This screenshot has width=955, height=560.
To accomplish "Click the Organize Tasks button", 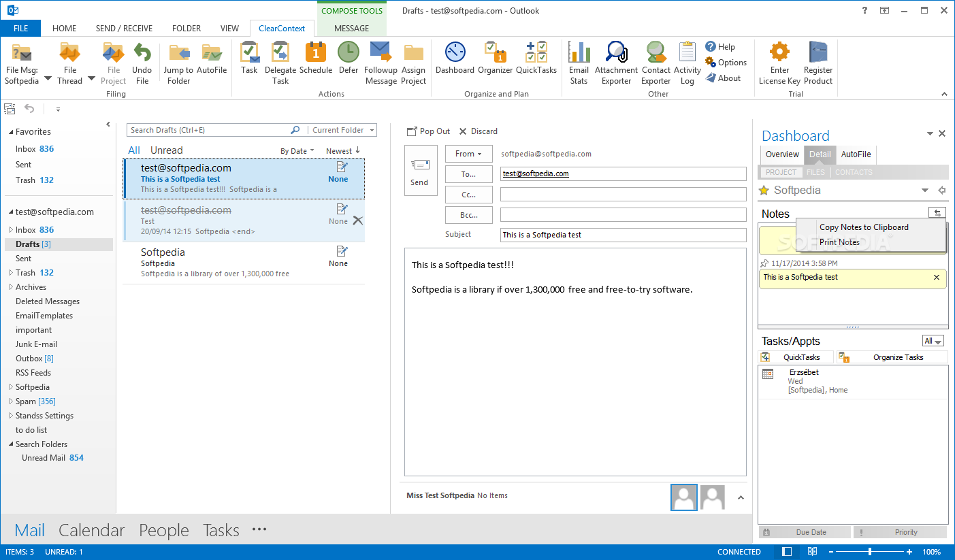I will click(x=892, y=357).
